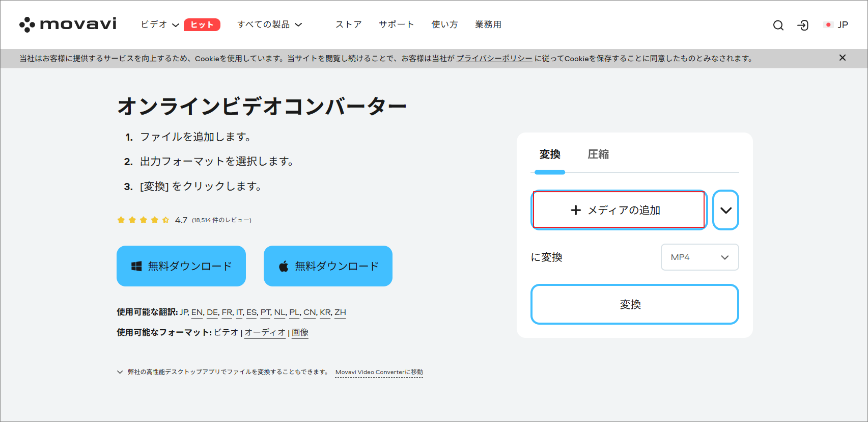Open the KR translation link
The image size is (868, 422).
325,312
